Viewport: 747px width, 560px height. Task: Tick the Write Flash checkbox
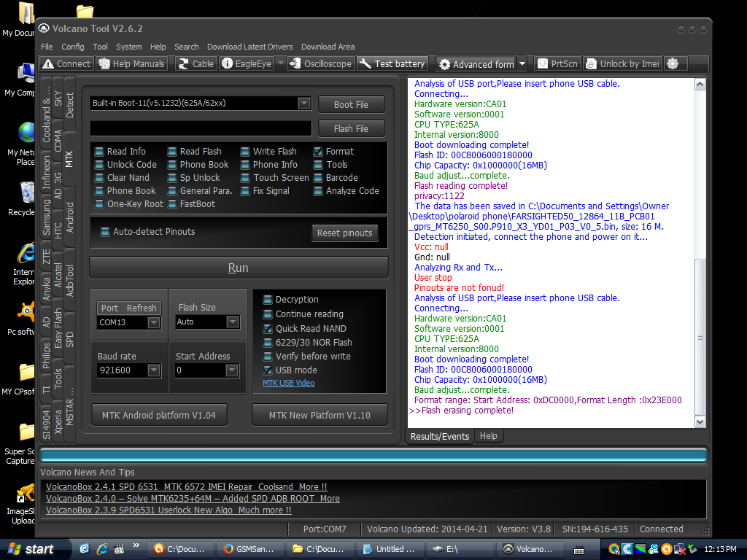(245, 152)
